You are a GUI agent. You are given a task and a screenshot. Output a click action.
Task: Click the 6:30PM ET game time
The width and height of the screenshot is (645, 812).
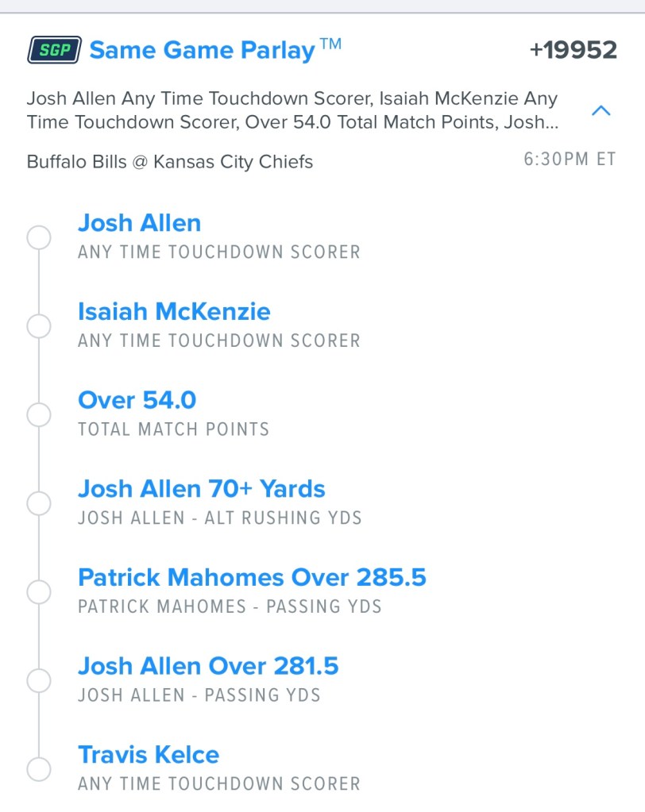coord(570,160)
